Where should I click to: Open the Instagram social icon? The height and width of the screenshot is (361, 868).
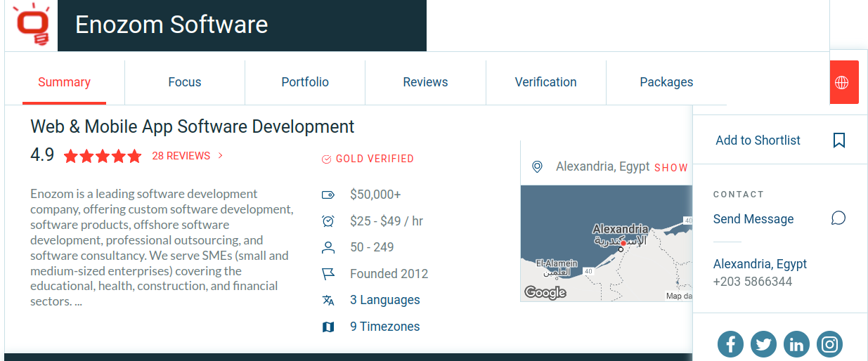[x=829, y=344]
